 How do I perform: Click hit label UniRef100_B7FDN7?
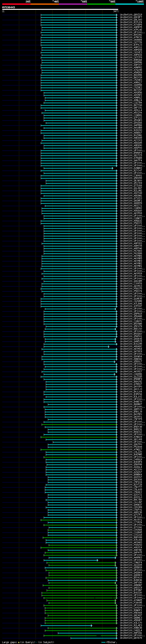pos(131,591)
